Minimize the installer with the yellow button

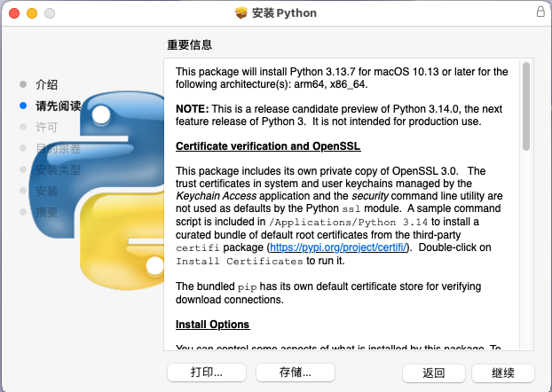[x=31, y=13]
